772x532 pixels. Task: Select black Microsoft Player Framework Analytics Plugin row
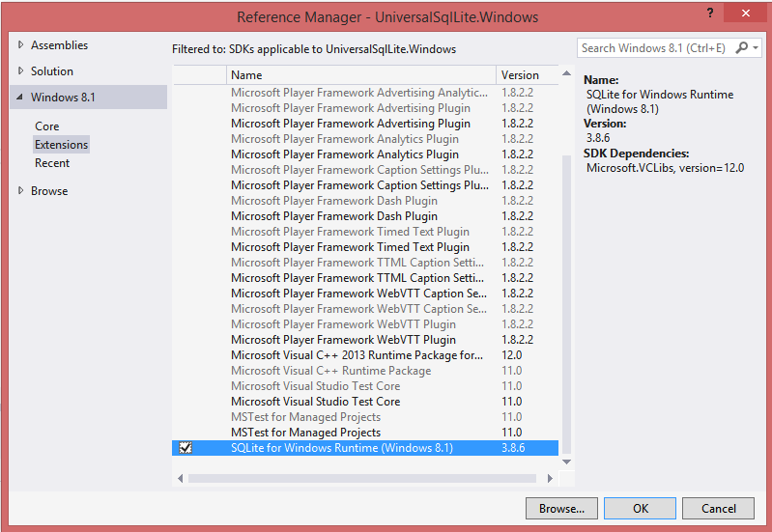365,154
